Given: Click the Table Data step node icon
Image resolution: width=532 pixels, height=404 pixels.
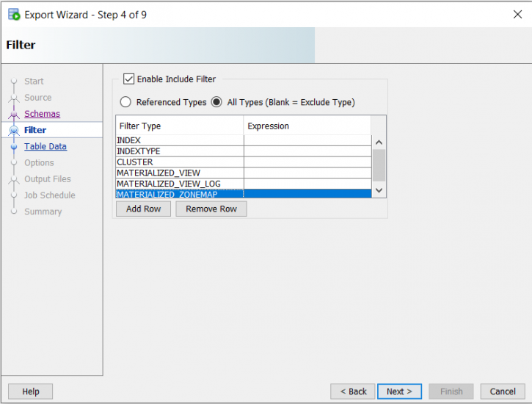Looking at the screenshot, I should (x=14, y=147).
